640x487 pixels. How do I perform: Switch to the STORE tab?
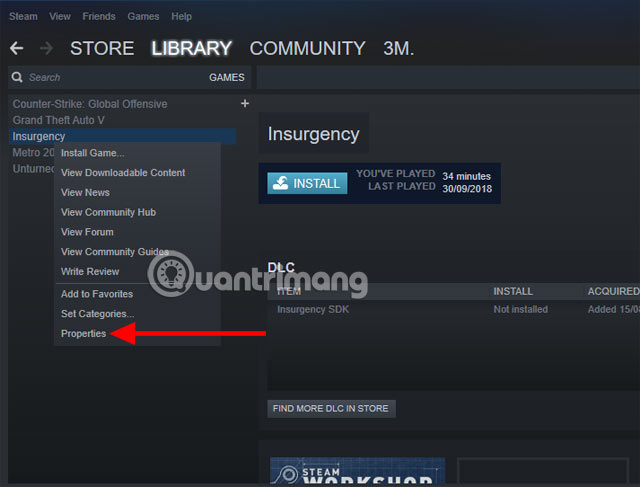coord(102,48)
